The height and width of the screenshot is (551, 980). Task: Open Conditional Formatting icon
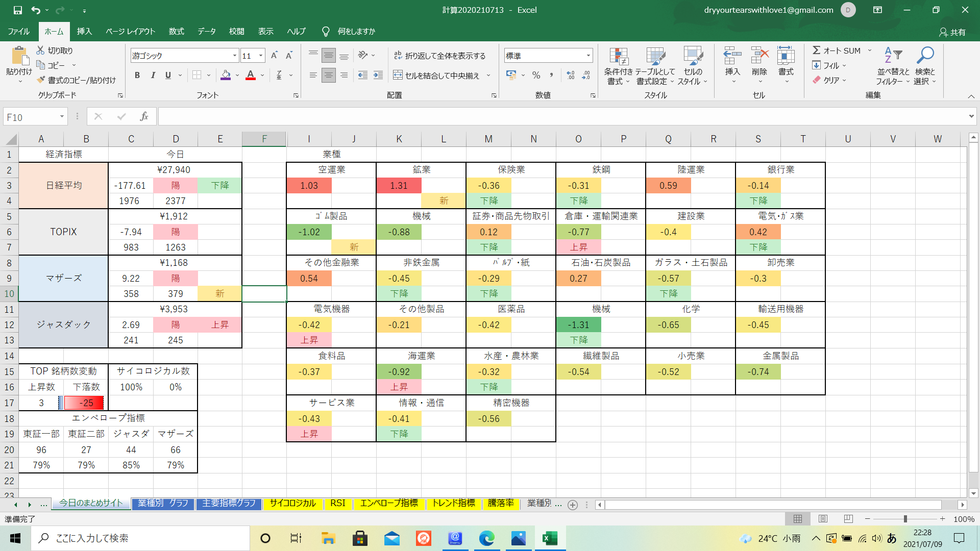(x=618, y=57)
